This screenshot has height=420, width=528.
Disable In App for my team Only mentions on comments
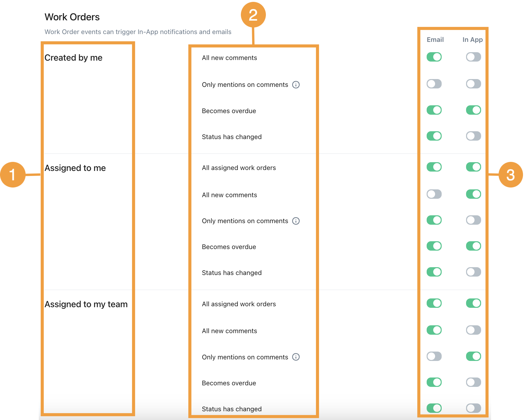tap(474, 356)
